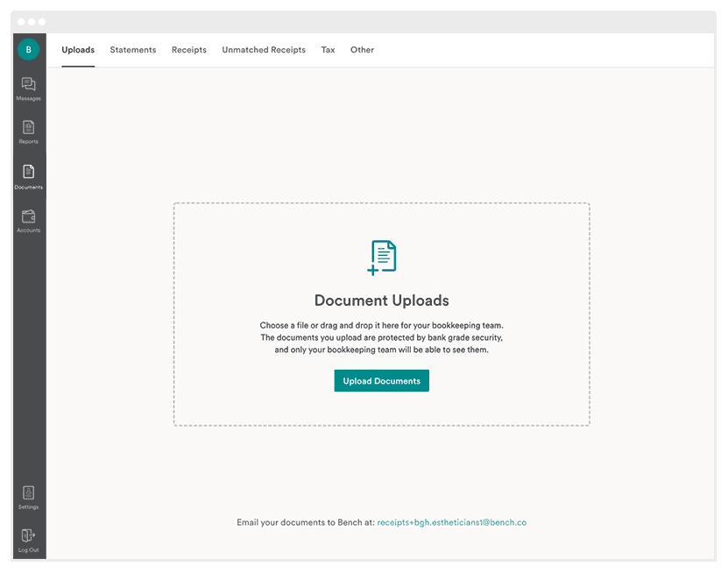Screen dimensions: 728x573
Task: Click the leftmost window control dot
Action: click(22, 21)
